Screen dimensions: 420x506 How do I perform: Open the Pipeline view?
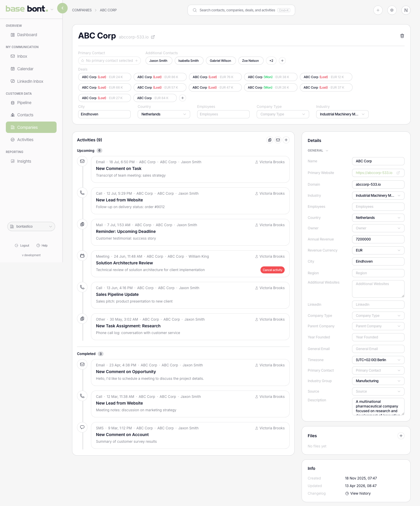pos(31,103)
